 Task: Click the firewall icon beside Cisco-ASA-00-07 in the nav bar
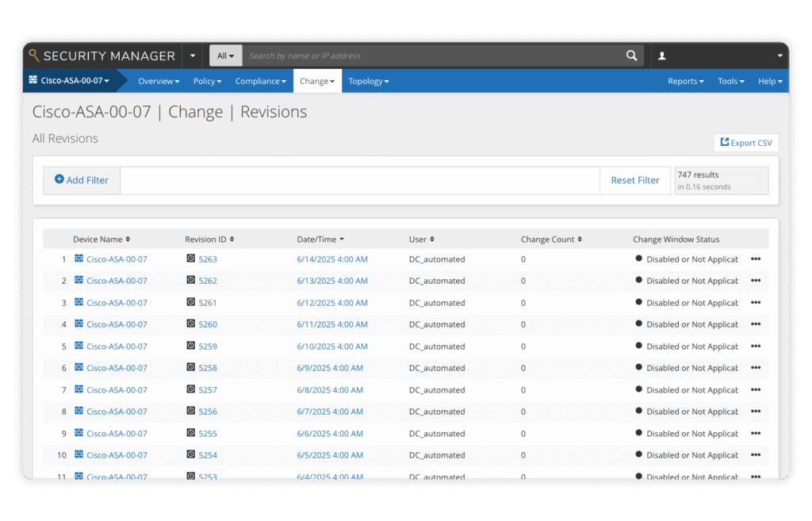click(33, 80)
